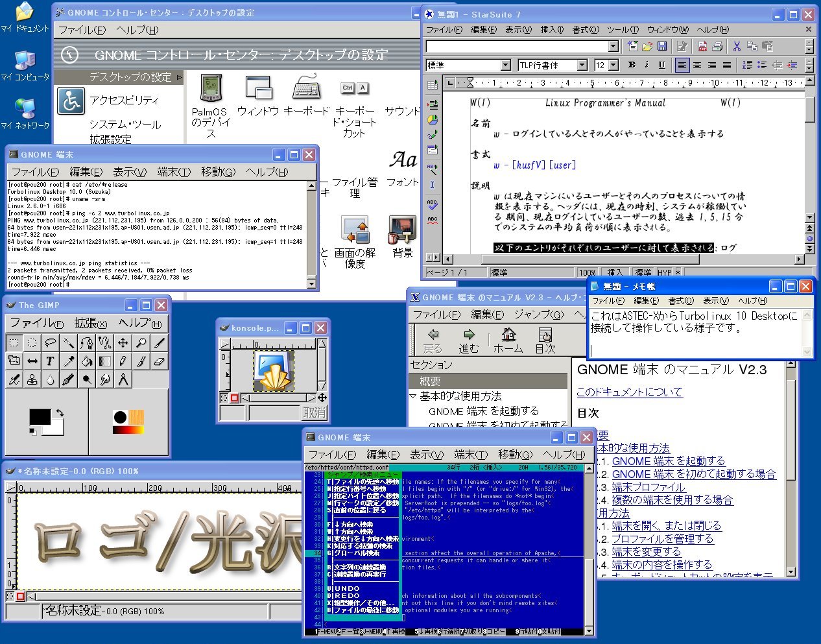
Task: Open the 画面の解像度 icon in Control Center
Action: tap(355, 241)
